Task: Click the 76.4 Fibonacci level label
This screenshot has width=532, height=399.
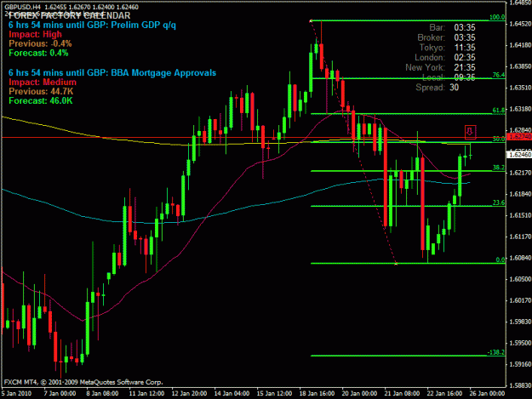Action: tap(499, 75)
